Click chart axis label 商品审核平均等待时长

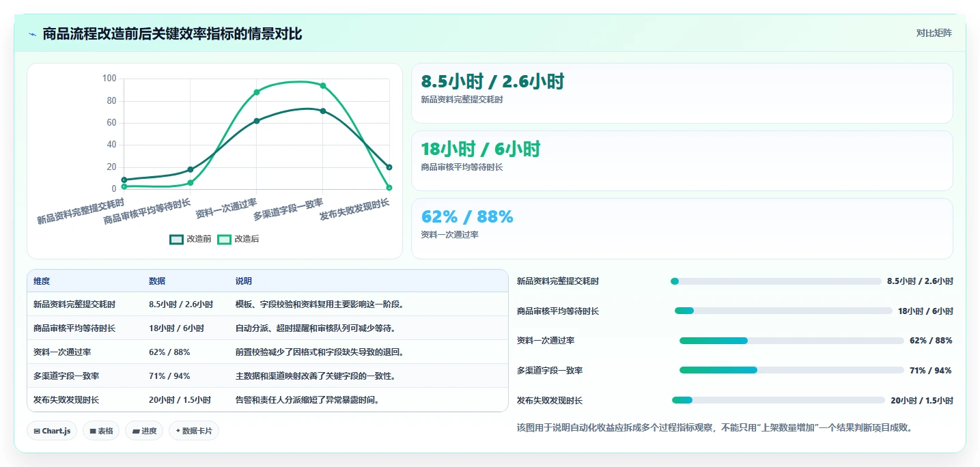click(147, 212)
